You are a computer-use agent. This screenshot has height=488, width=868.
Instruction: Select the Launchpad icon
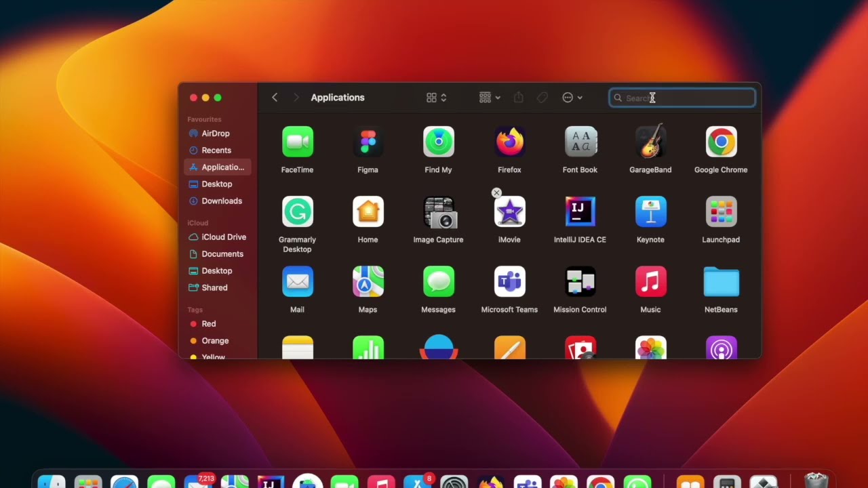point(721,211)
